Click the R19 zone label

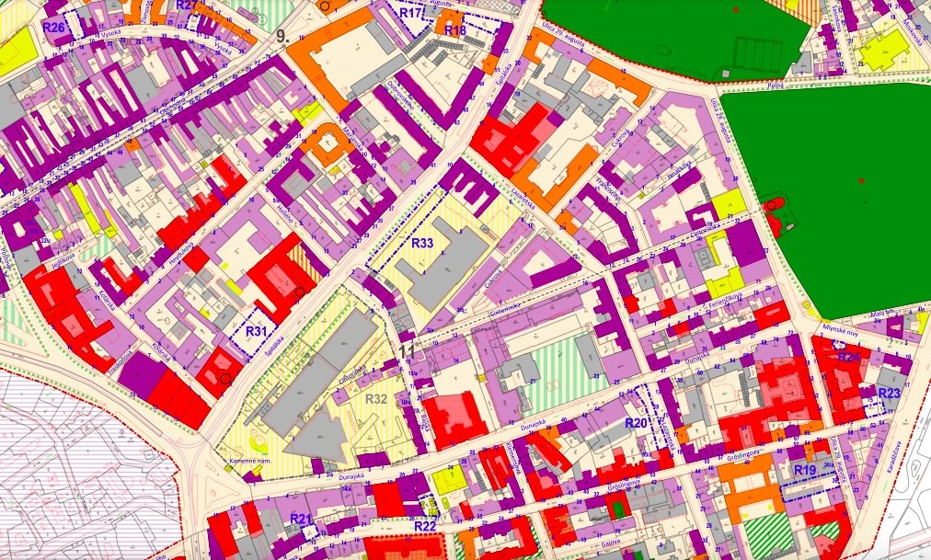click(x=805, y=471)
